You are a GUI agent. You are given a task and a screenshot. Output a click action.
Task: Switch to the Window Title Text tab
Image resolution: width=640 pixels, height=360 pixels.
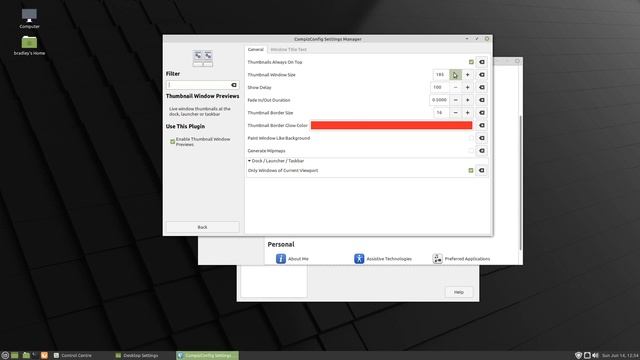click(x=288, y=49)
